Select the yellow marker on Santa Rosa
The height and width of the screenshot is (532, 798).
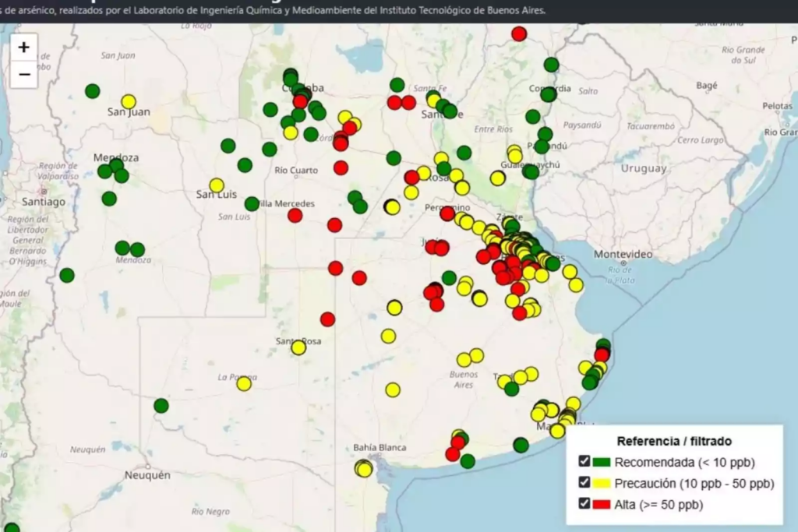click(x=298, y=347)
